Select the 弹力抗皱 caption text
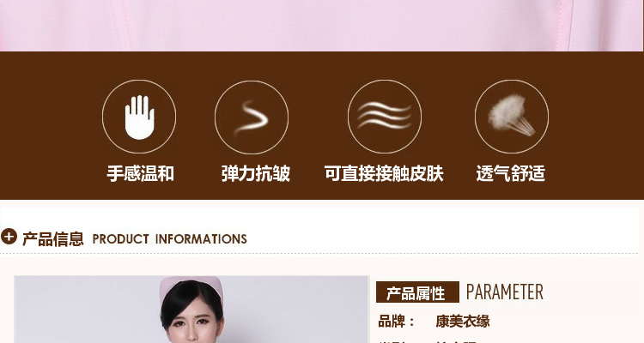The width and height of the screenshot is (644, 343). (256, 173)
